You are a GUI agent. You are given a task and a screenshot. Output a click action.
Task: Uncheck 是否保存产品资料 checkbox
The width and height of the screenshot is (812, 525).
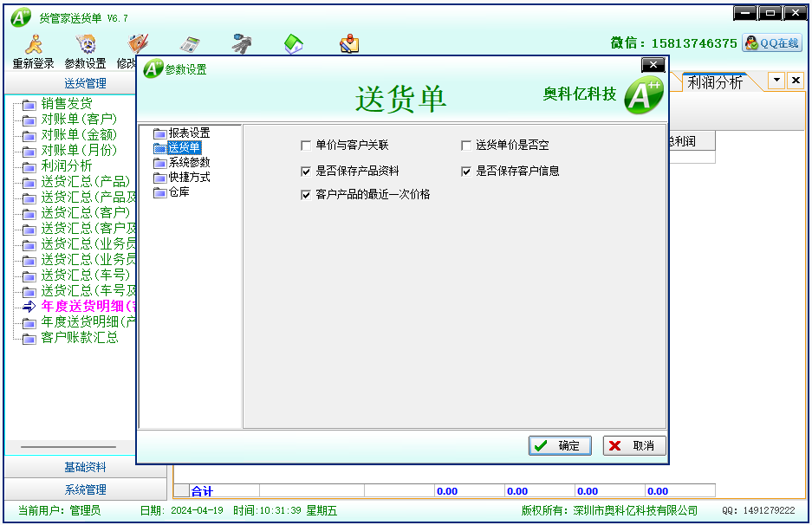305,171
